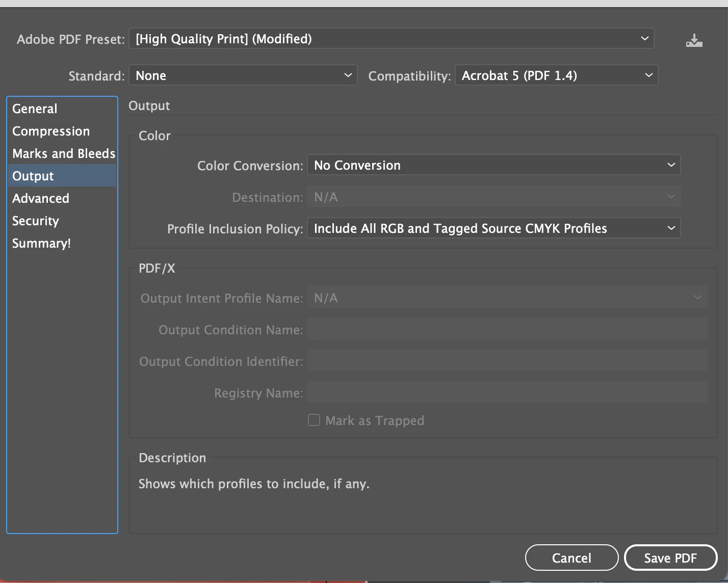Open the Marks and Bleeds section

(62, 153)
